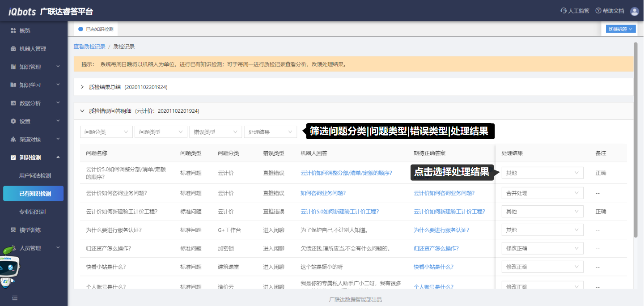The height and width of the screenshot is (306, 644).
Task: Expand the 质检结果总结 section
Action: pyautogui.click(x=82, y=87)
